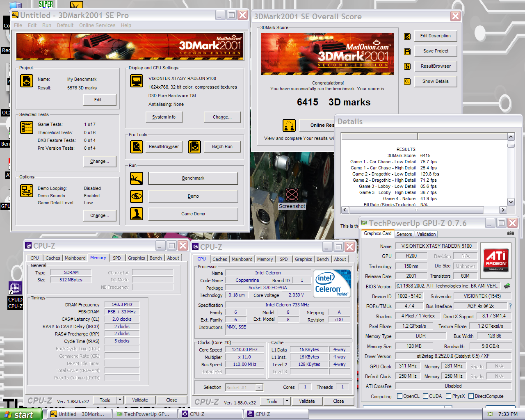Click the Edit Description button

click(x=436, y=36)
